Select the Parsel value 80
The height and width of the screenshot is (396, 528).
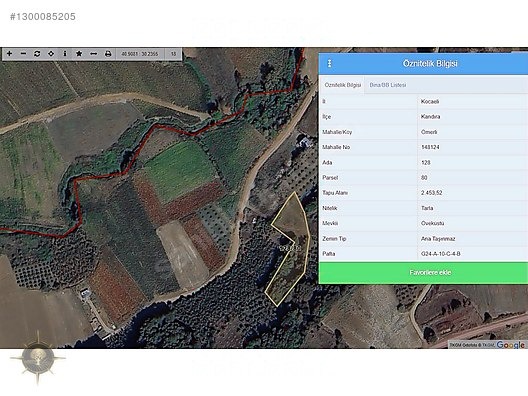(424, 177)
